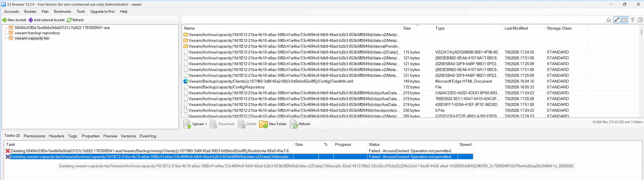Click the Status column header
The image size is (644, 180).
pyautogui.click(x=412, y=144)
